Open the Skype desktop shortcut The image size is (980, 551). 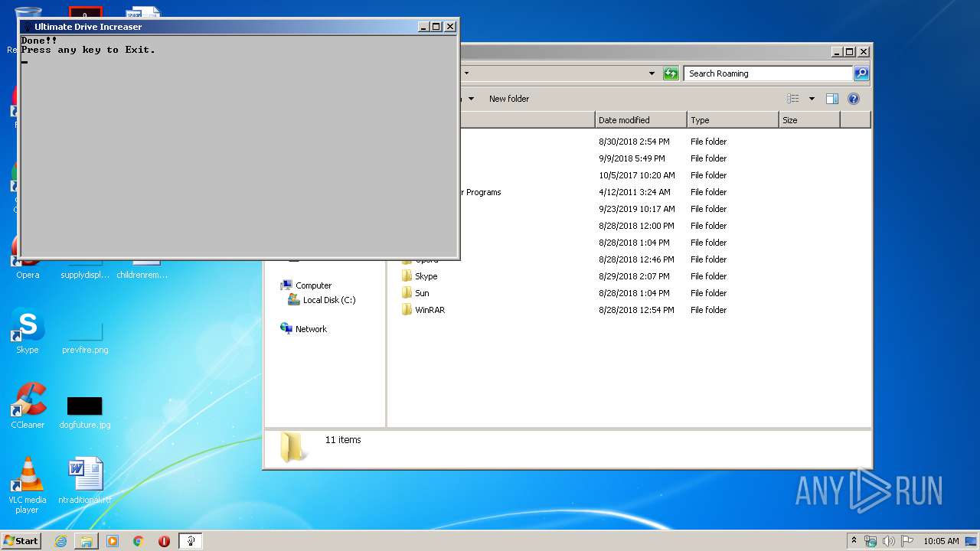(28, 331)
